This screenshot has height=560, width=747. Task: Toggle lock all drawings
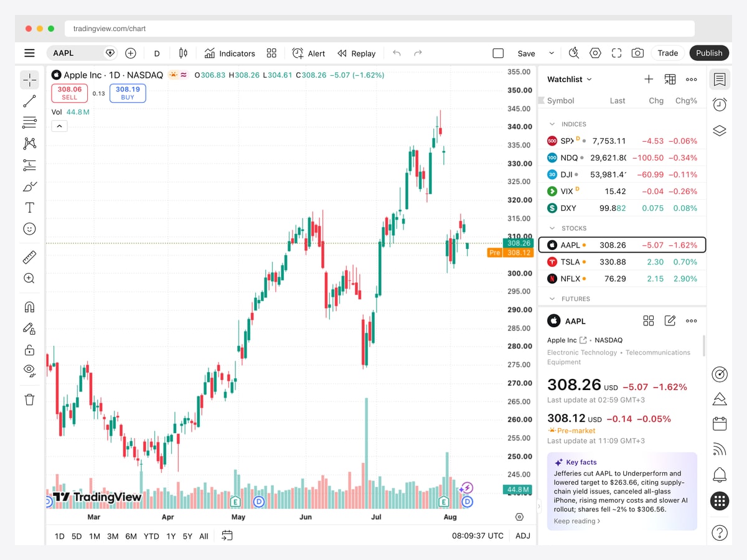[x=29, y=349]
